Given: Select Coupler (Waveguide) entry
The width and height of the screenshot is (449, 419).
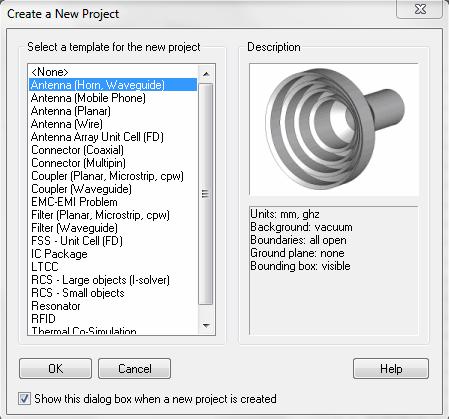Looking at the screenshot, I should (x=113, y=189).
